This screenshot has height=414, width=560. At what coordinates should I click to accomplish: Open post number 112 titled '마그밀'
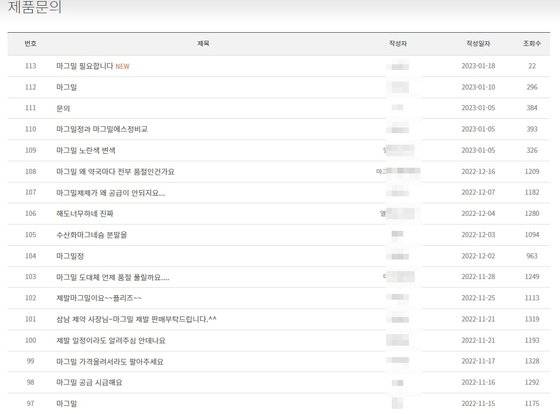(66, 87)
